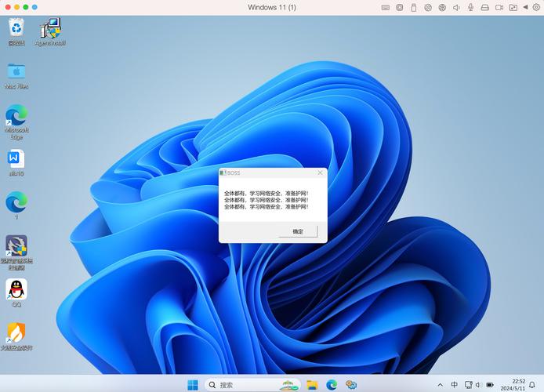Viewport: 544px width, 392px height.
Task: Click the shared folder icon in the VM toolbar
Action: [x=513, y=7]
